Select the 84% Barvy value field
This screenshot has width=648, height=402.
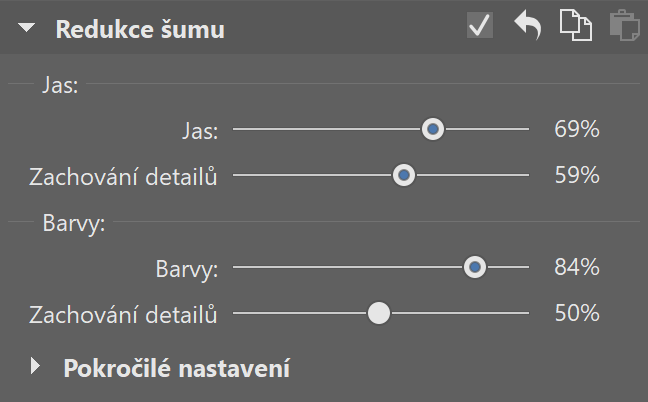[576, 267]
